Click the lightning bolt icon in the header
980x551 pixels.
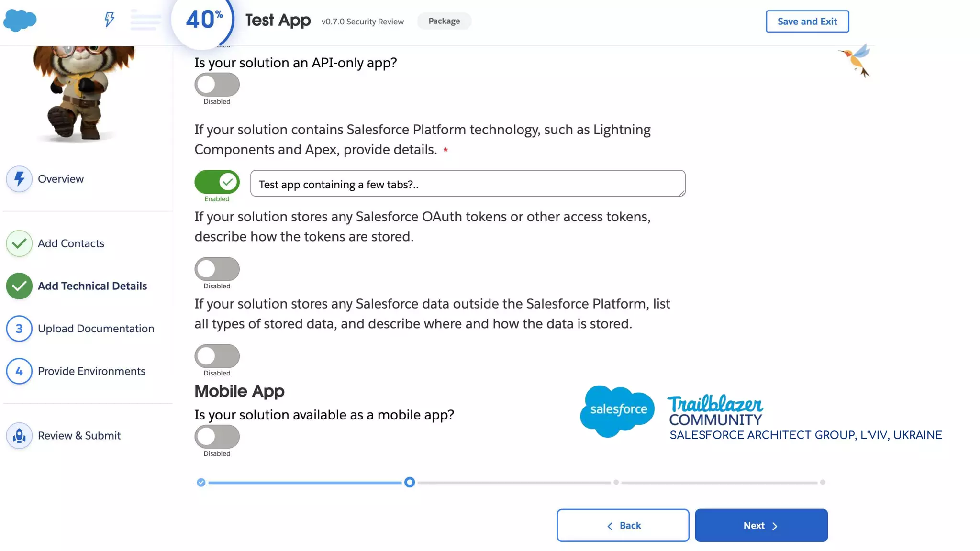pos(110,19)
